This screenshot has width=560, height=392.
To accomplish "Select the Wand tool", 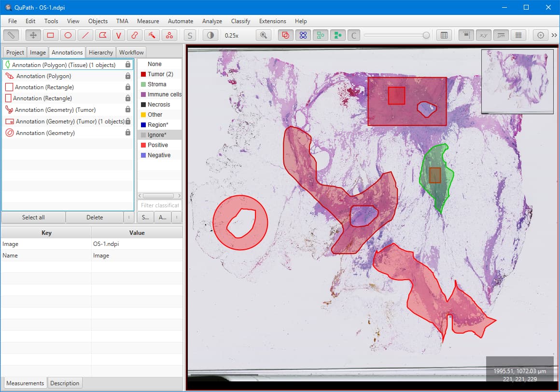I will click(151, 35).
